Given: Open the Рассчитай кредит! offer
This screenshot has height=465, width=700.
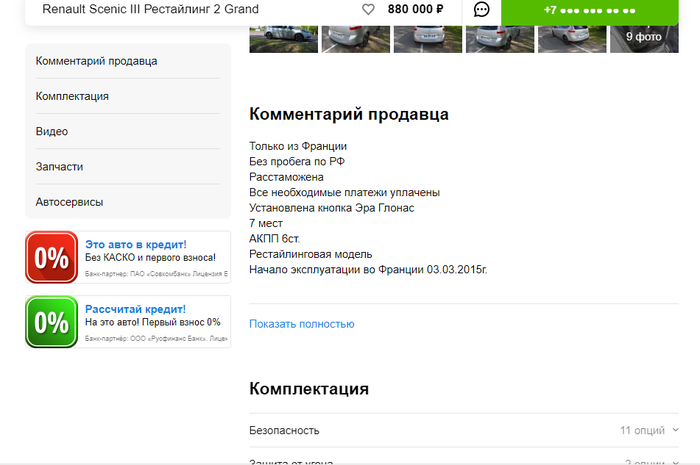Looking at the screenshot, I should (135, 309).
